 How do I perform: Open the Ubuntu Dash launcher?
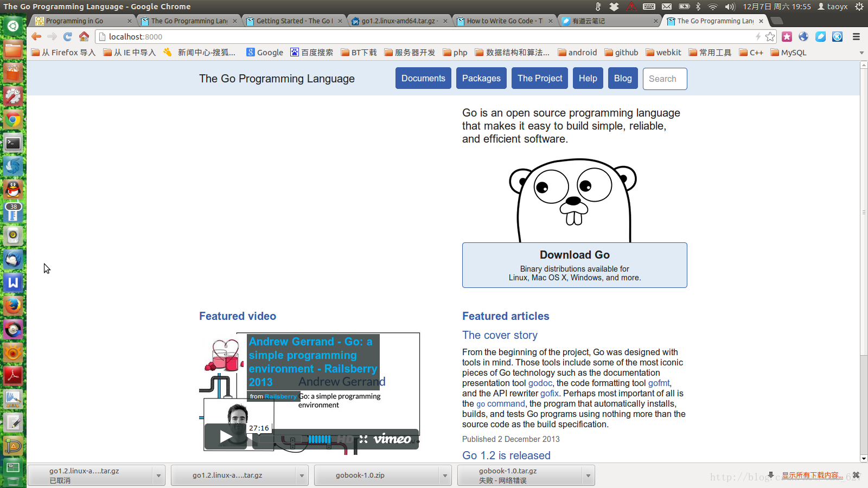[13, 25]
